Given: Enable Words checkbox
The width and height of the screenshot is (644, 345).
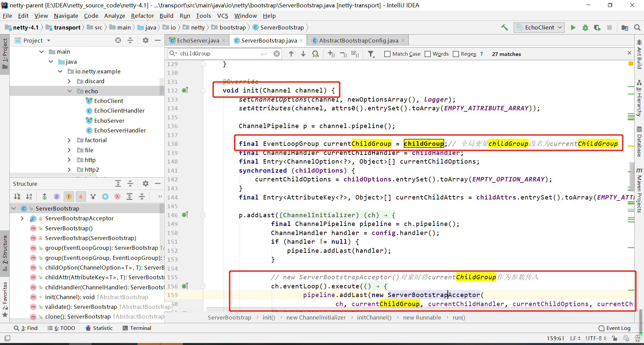Looking at the screenshot, I should click(x=428, y=54).
